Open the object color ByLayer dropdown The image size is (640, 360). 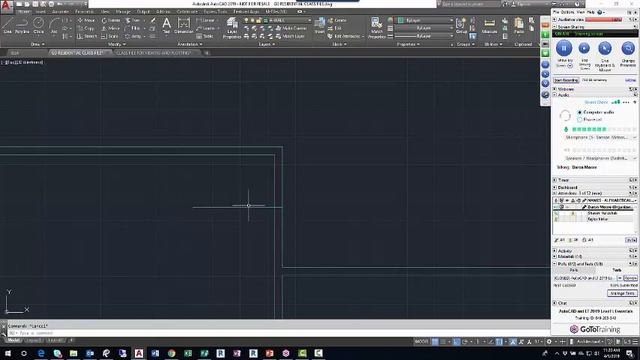pyautogui.click(x=425, y=20)
